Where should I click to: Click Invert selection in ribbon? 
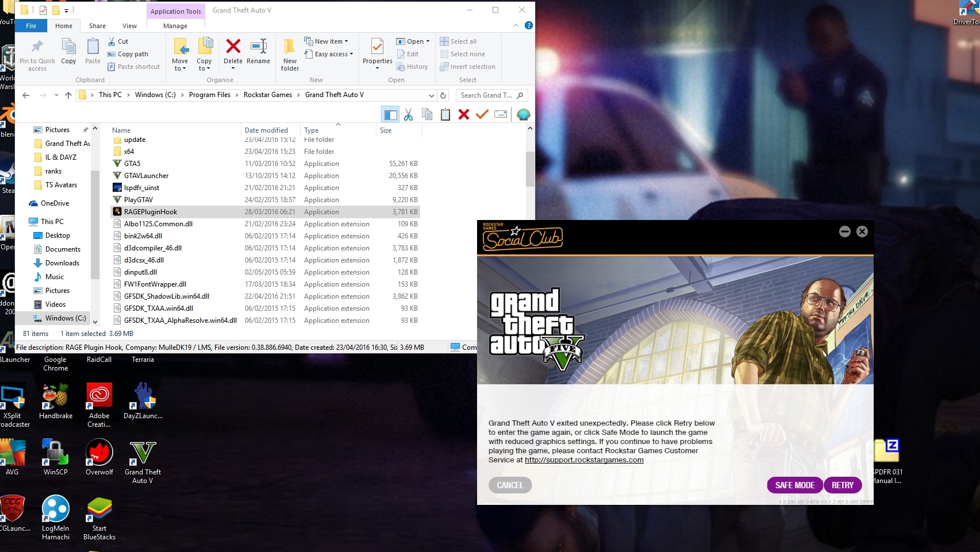[x=467, y=67]
